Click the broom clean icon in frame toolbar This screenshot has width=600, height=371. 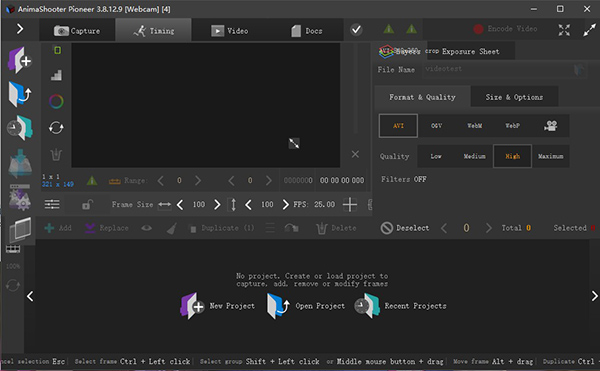[172, 228]
